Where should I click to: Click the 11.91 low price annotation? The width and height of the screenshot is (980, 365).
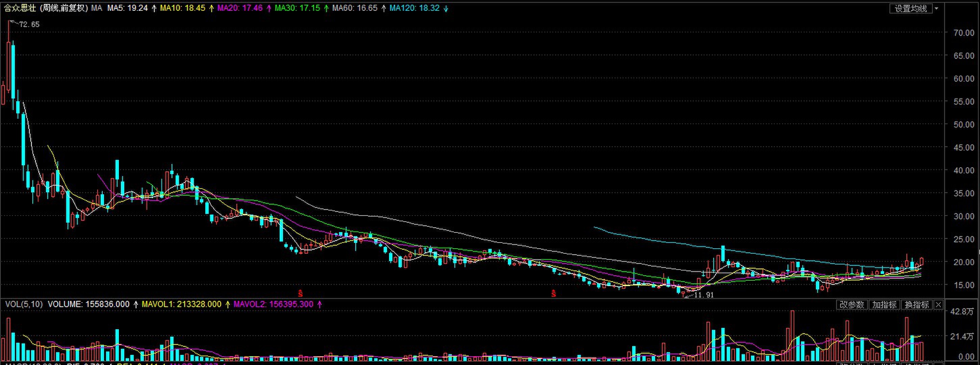point(704,295)
